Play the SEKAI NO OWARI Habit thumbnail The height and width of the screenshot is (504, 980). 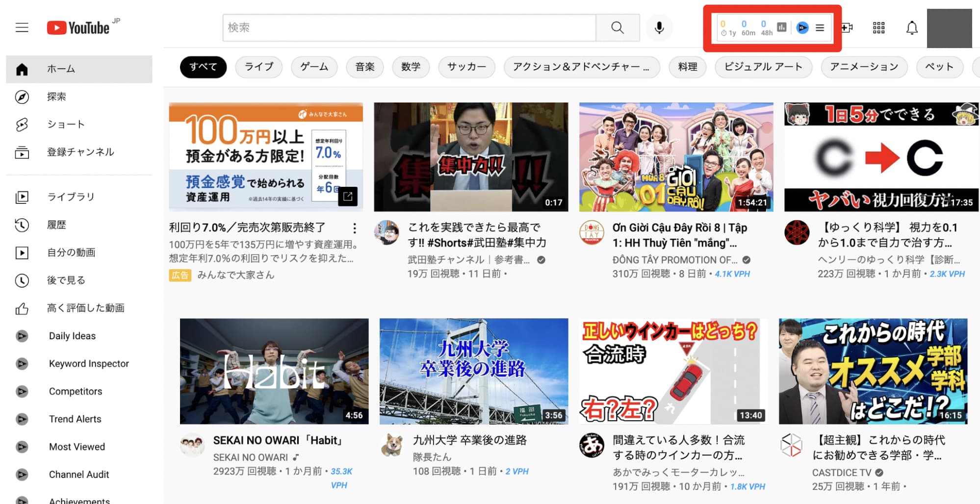click(274, 371)
